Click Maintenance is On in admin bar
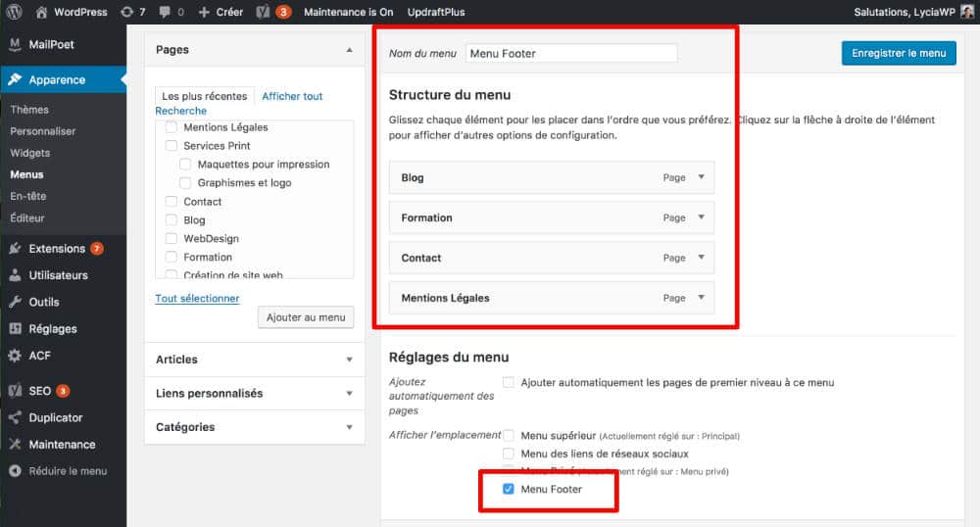The image size is (980, 527). [349, 12]
